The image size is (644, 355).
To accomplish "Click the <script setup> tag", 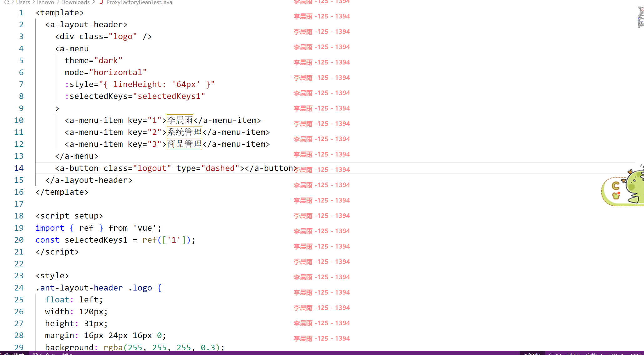I will pos(69,216).
